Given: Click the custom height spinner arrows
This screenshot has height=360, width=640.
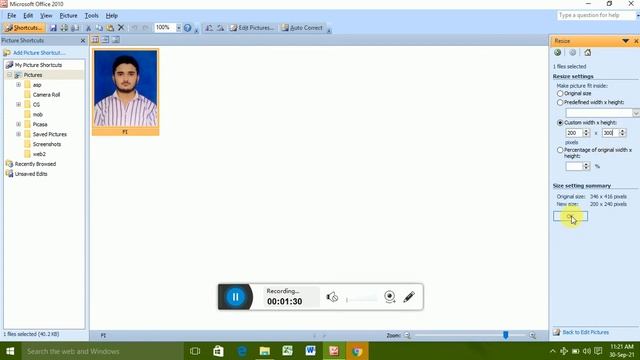Looking at the screenshot, I should click(x=622, y=133).
